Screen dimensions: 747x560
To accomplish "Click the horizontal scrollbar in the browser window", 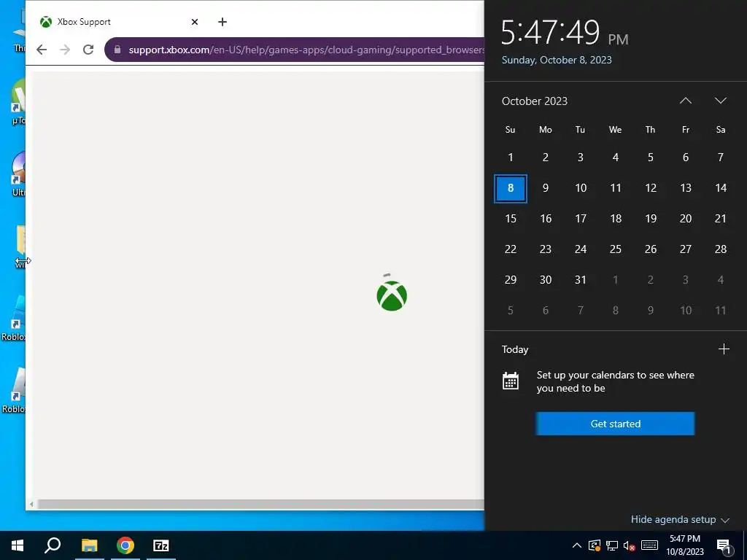I will (260, 504).
